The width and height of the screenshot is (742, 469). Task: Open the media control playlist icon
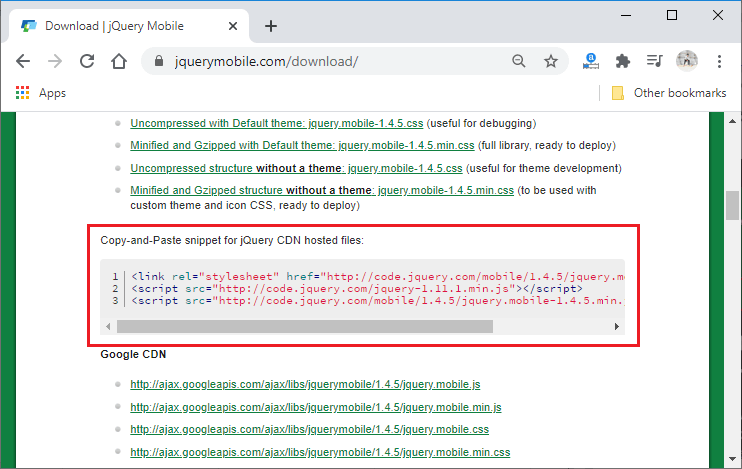click(x=654, y=61)
